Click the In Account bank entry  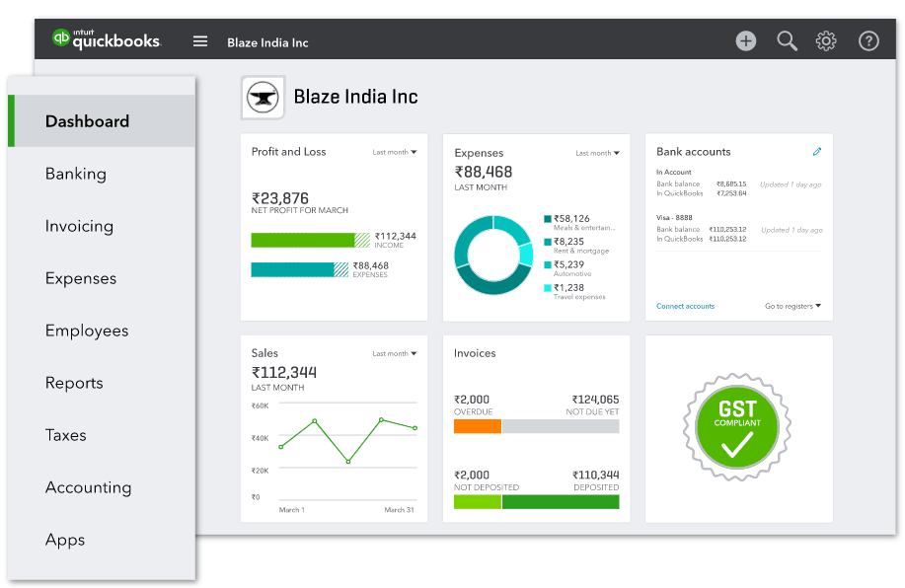click(673, 172)
